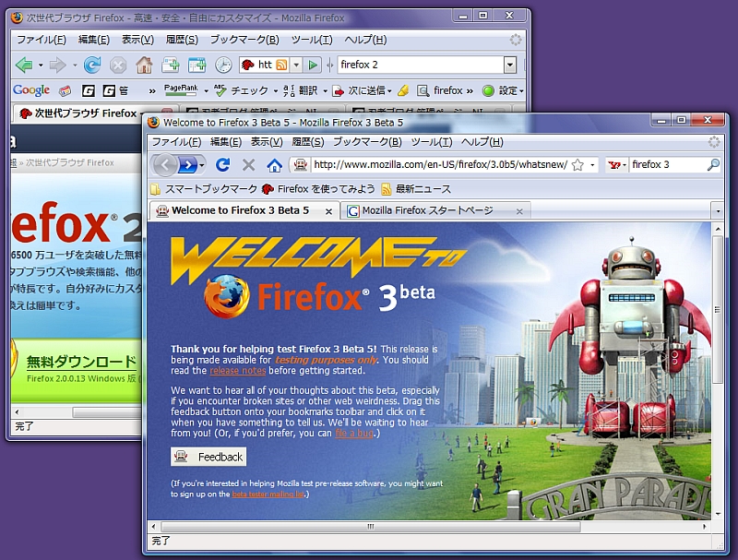This screenshot has height=560, width=738.
Task: Click the Stop X button in Firefox 3
Action: pos(248,165)
